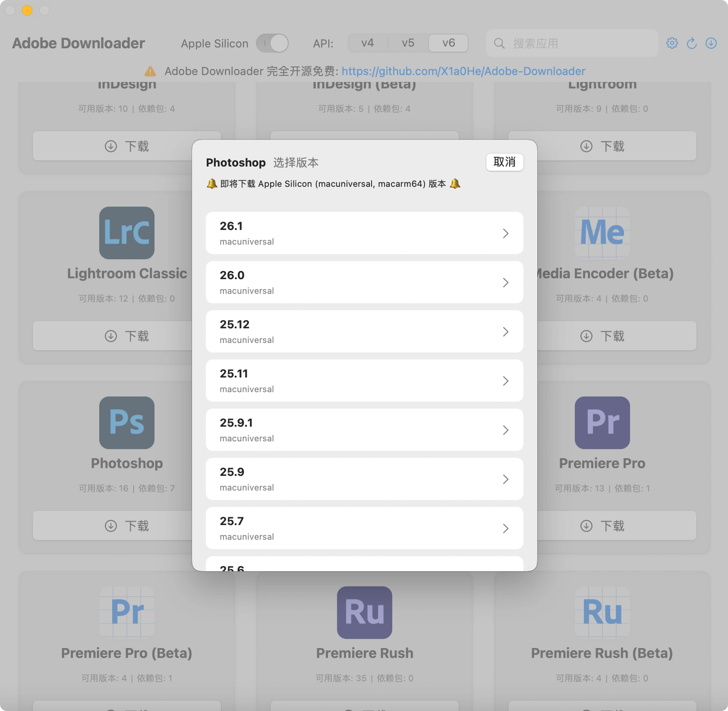Click the Premiere Rush title text
728x711 pixels.
(x=365, y=653)
